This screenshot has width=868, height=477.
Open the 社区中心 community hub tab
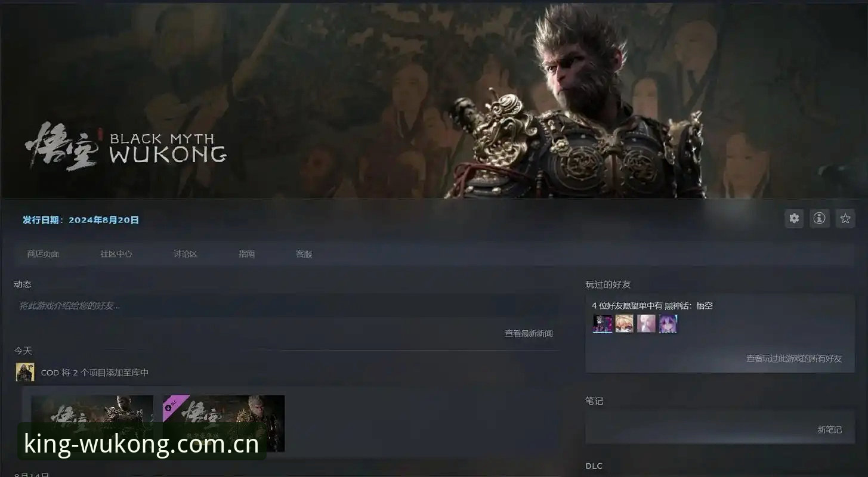click(x=116, y=254)
